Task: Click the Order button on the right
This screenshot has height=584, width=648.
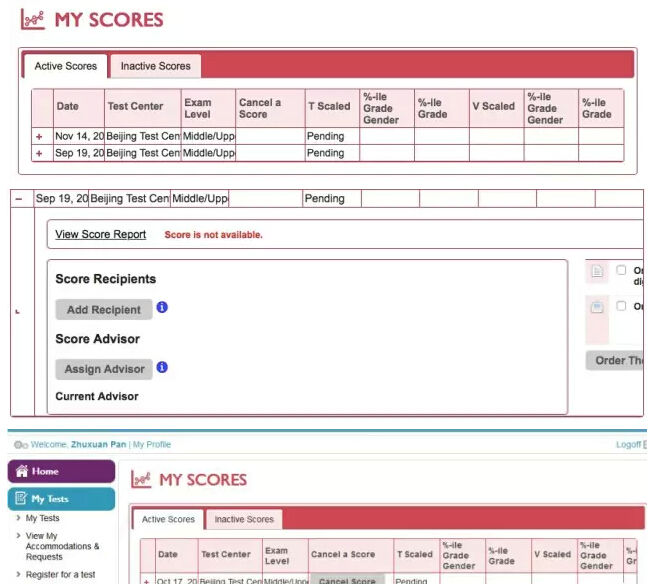Action: (617, 360)
